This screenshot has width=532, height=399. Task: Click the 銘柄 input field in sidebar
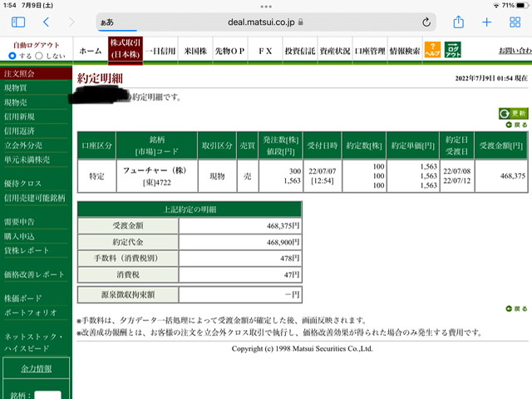[x=48, y=395]
